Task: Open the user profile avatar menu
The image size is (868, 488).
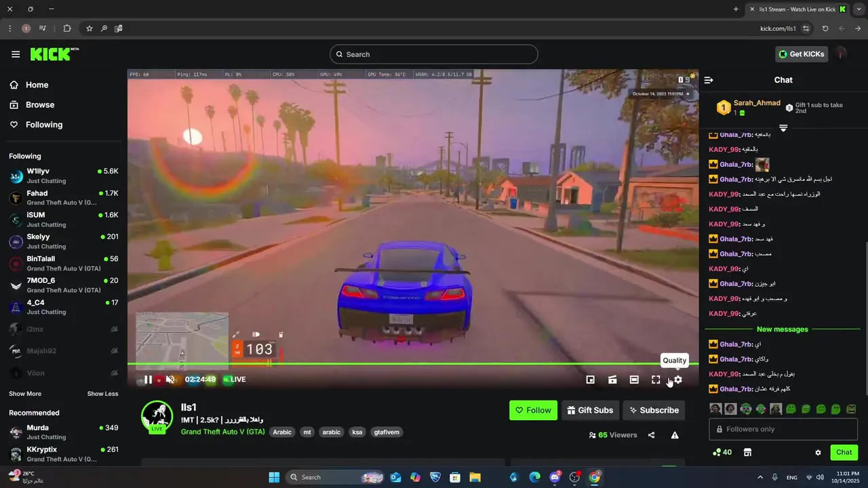Action: [x=842, y=54]
